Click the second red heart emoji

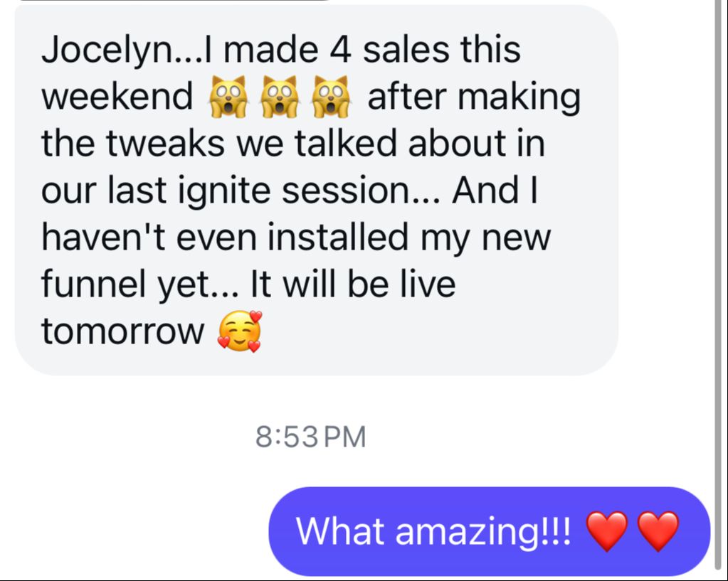pyautogui.click(x=658, y=531)
